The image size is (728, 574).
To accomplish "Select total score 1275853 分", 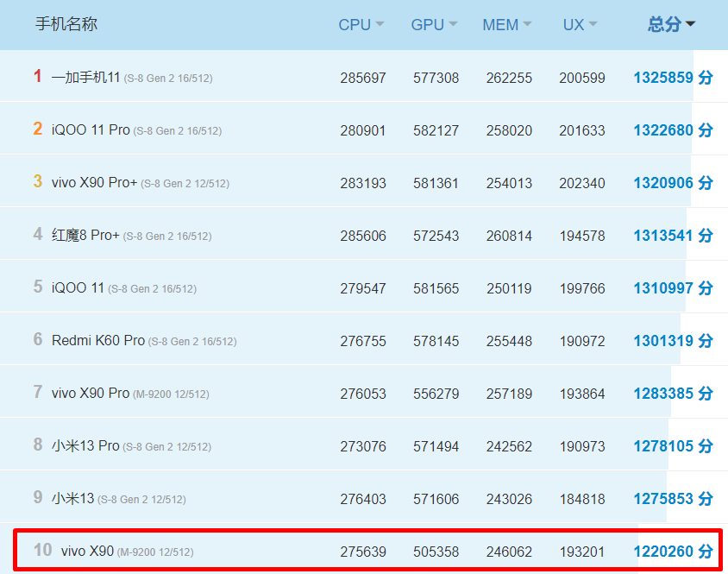I will tap(673, 499).
